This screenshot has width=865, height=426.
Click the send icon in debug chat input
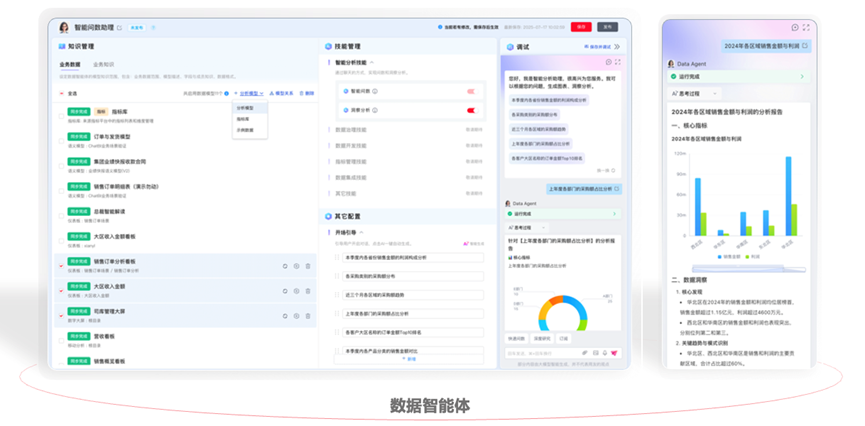[616, 352]
